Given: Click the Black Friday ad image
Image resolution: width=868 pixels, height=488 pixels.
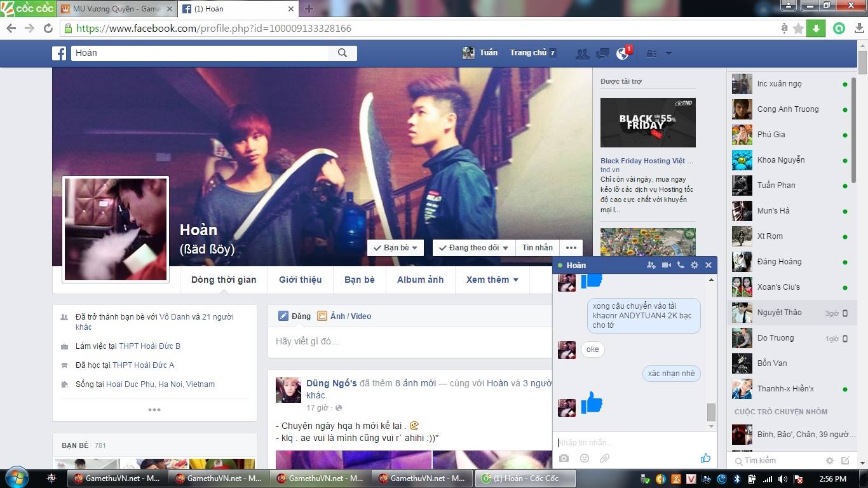Looking at the screenshot, I should [648, 123].
